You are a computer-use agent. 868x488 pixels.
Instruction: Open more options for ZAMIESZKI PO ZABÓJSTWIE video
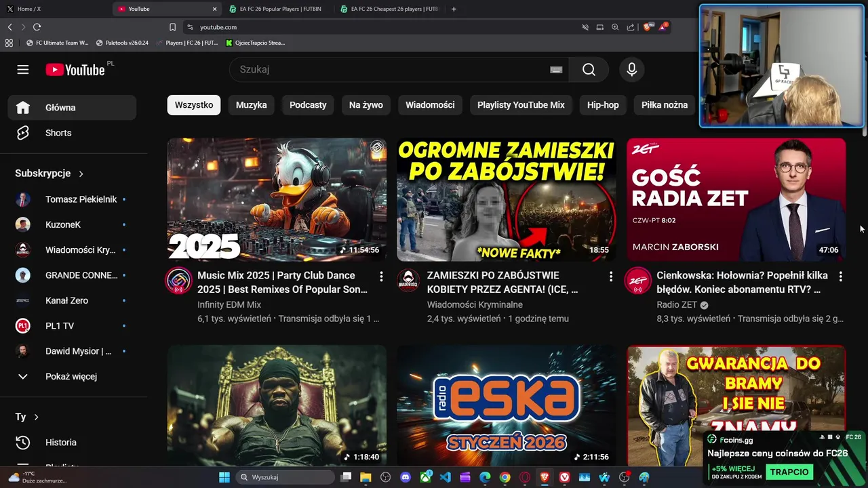(x=611, y=277)
